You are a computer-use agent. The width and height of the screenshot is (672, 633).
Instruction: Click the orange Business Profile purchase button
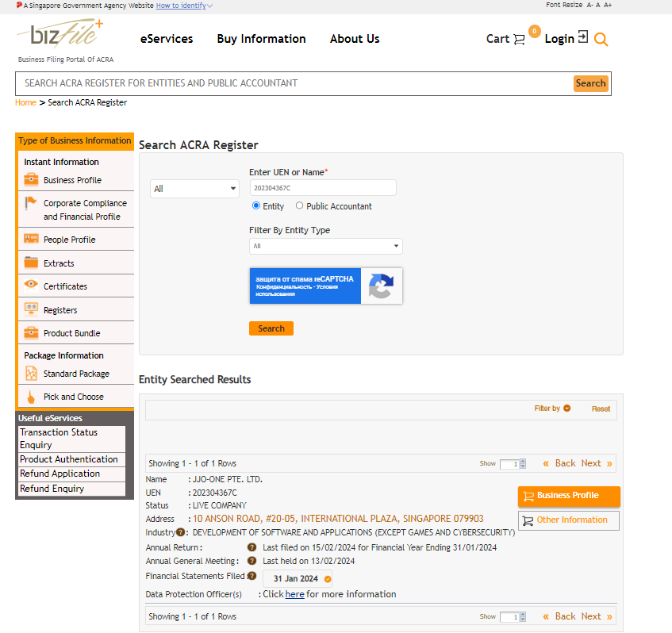point(569,496)
